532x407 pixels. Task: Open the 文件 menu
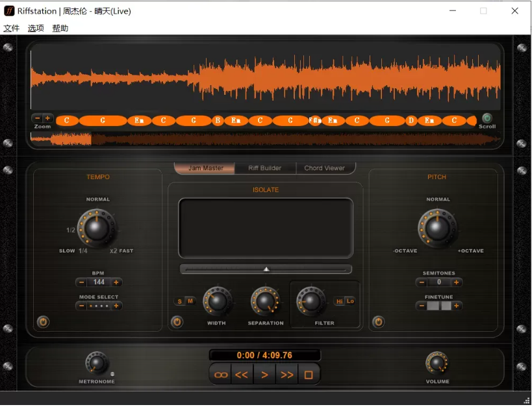click(x=12, y=29)
